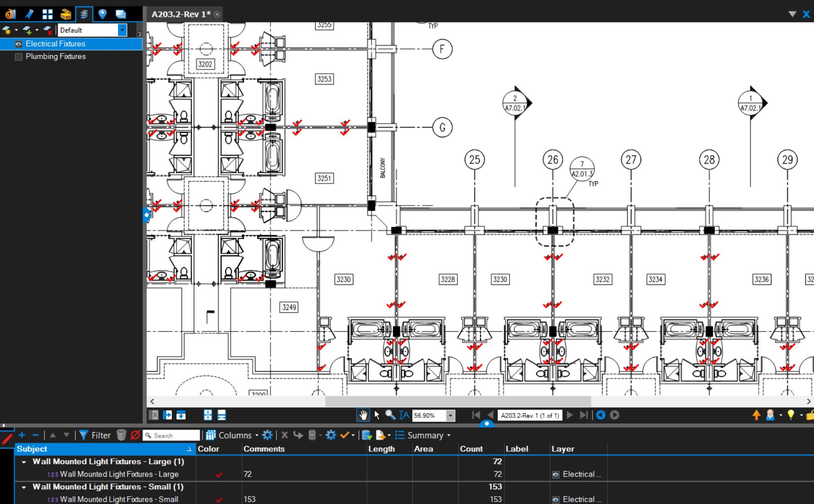The width and height of the screenshot is (814, 504).
Task: Click the add layer icon
Action: (x=27, y=30)
